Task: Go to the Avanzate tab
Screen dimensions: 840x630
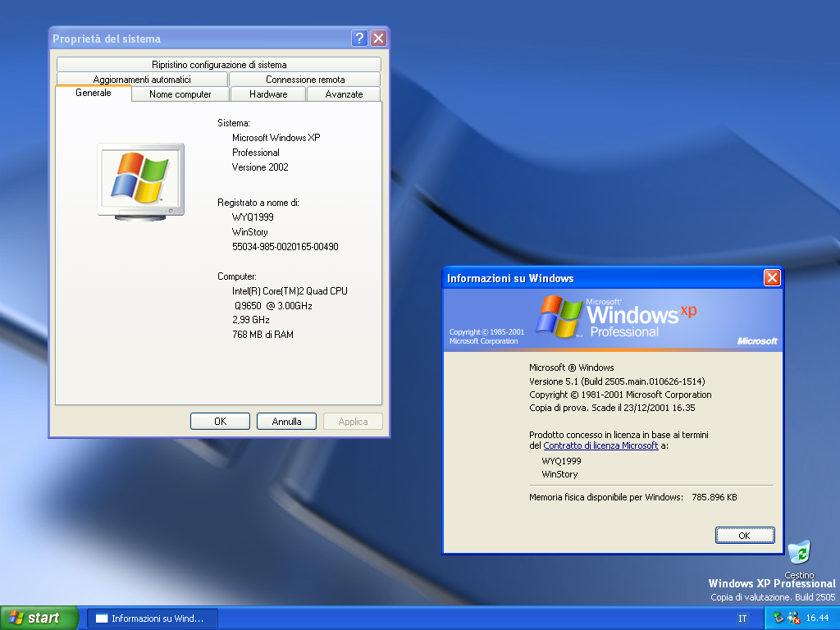Action: 344,94
